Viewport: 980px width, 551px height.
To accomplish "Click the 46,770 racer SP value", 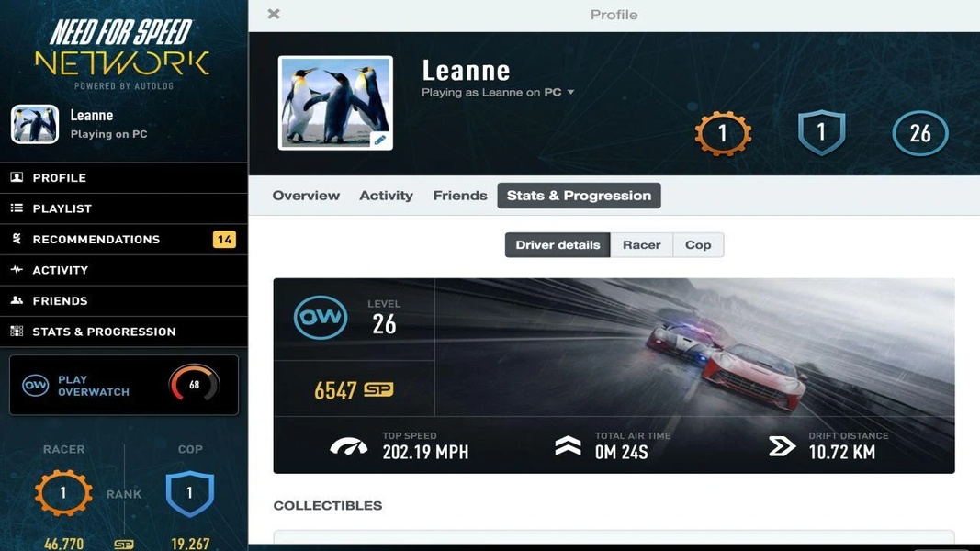I will coord(63,544).
